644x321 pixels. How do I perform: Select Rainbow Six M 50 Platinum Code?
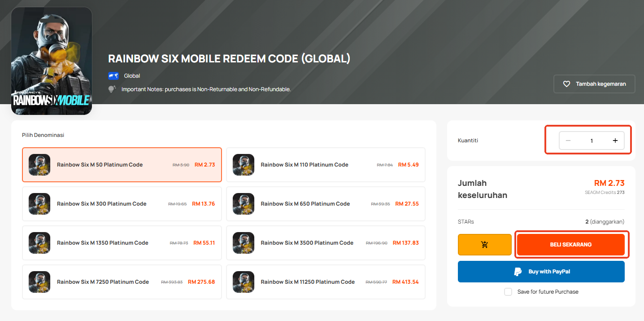pyautogui.click(x=122, y=165)
